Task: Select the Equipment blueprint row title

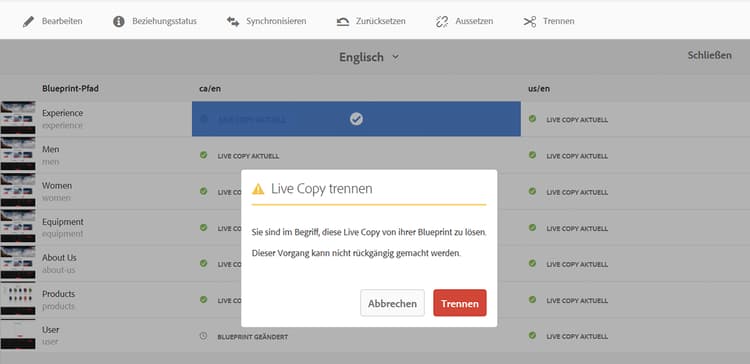Action: [x=63, y=222]
